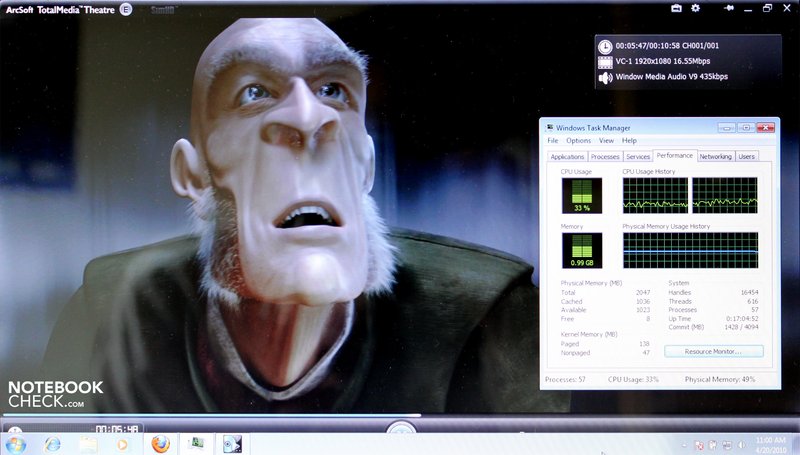Open Windows Explorer folder icon on taskbar
The image size is (800, 455).
(x=88, y=444)
